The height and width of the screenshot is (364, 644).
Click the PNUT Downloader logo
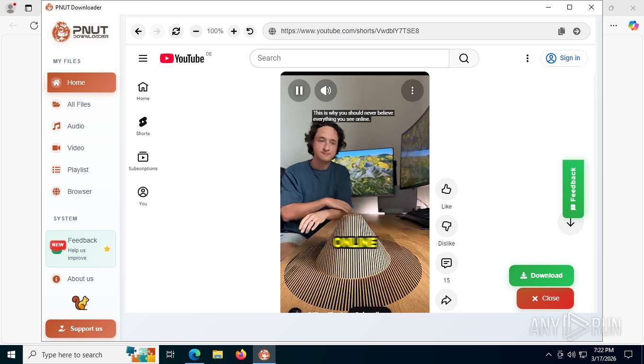click(x=80, y=32)
